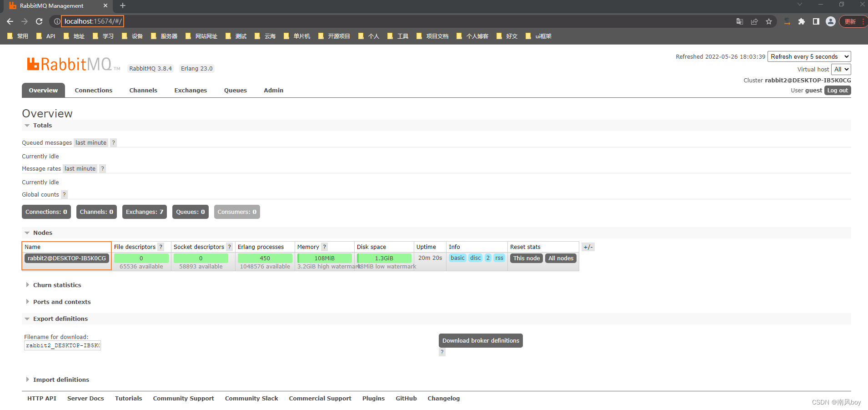Open node rabbit2@DESKTOP-IB5K0CG details

coord(67,258)
